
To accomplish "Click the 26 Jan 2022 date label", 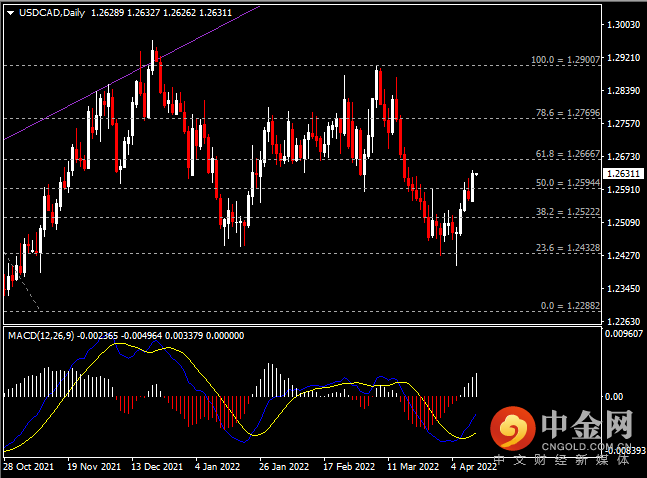I will click(284, 467).
